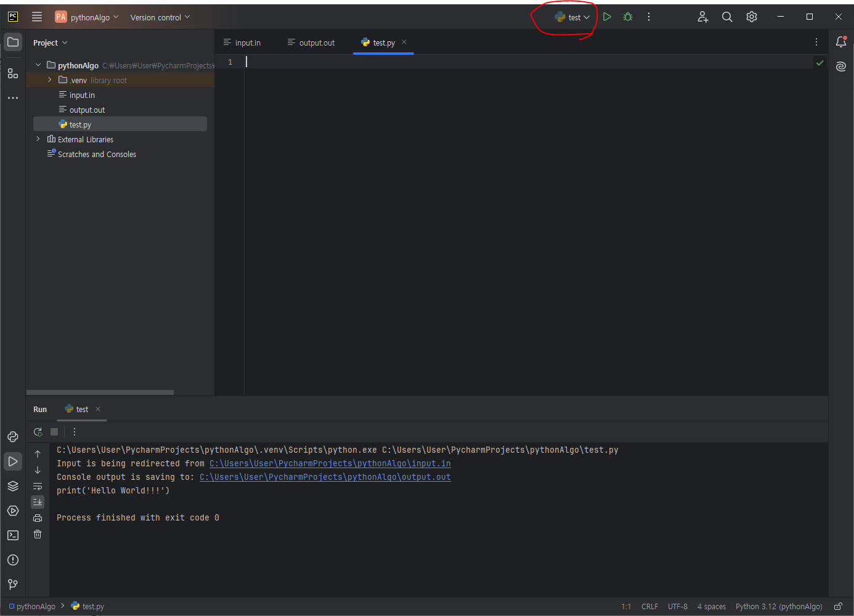Image resolution: width=854 pixels, height=616 pixels.
Task: Select test.py in project tree
Action: [120, 124]
